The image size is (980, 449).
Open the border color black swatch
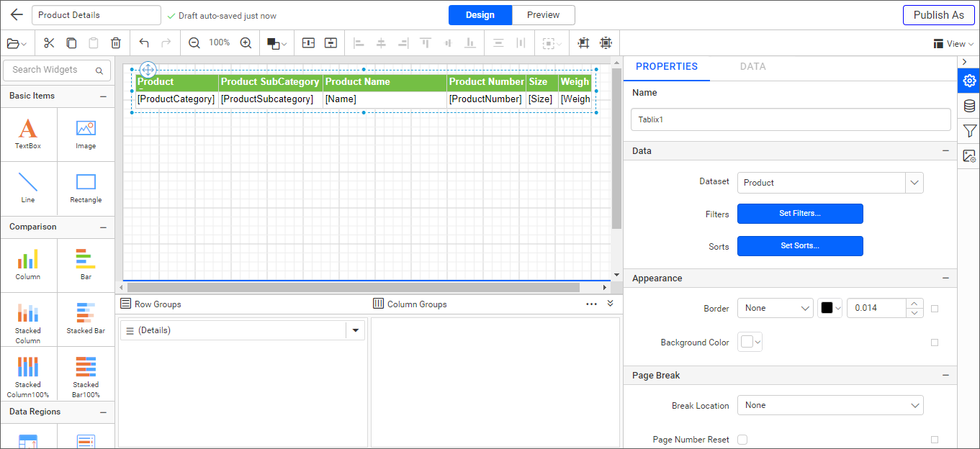[830, 308]
